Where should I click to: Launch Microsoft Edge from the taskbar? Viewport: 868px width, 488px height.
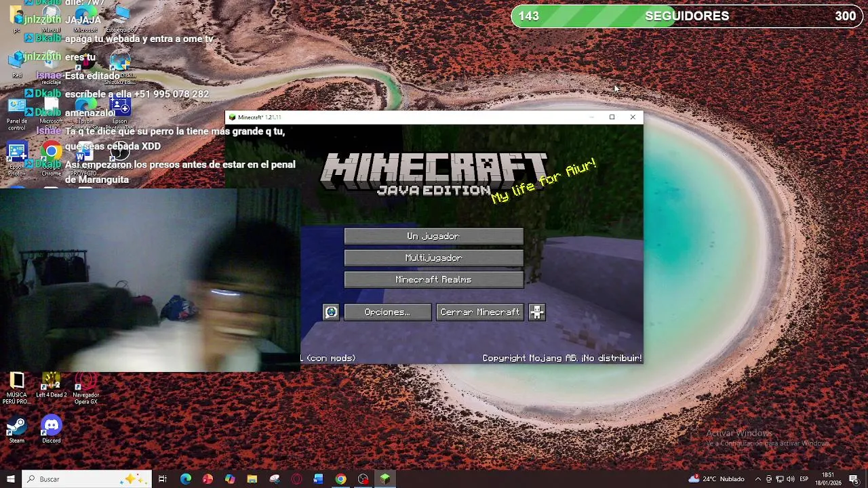coord(185,479)
